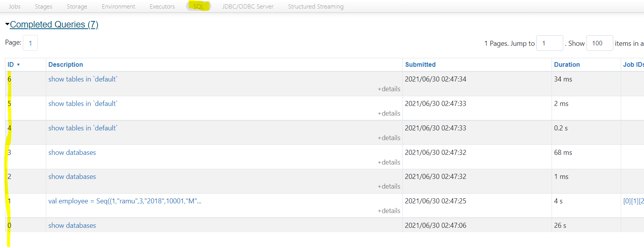This screenshot has width=644, height=248.
Task: Open the Jobs tab
Action: (14, 7)
